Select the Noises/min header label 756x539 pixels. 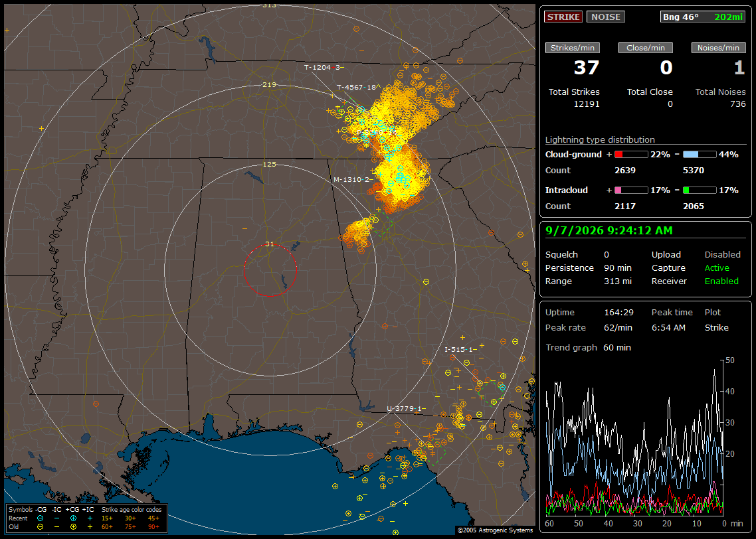(718, 48)
